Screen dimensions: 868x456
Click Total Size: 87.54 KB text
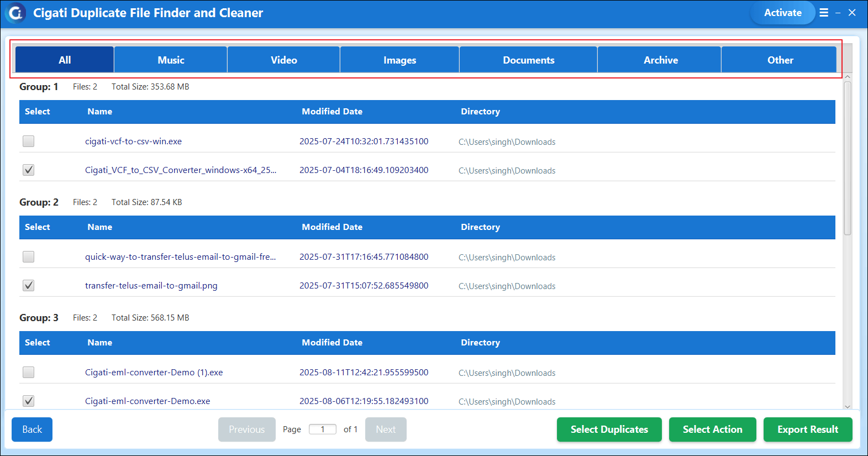pos(146,202)
